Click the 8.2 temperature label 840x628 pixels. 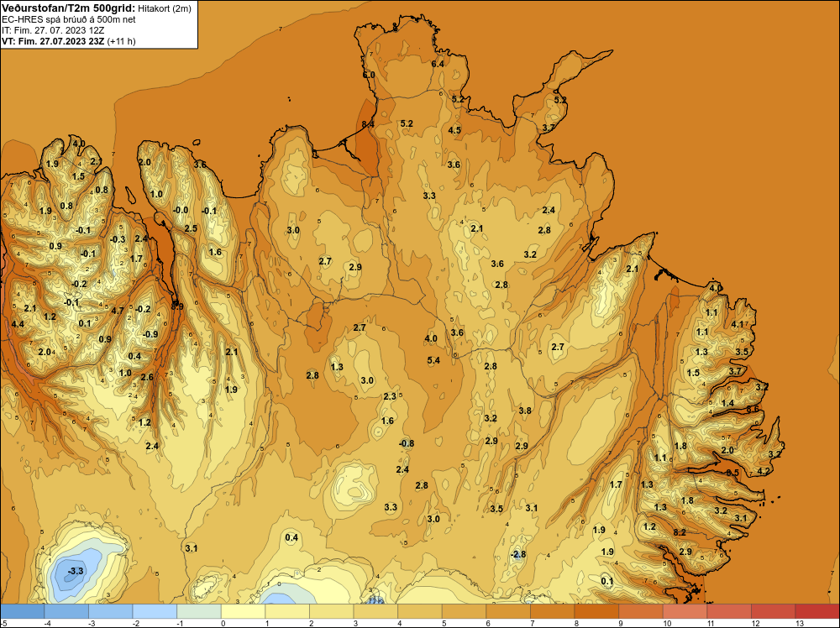point(680,532)
